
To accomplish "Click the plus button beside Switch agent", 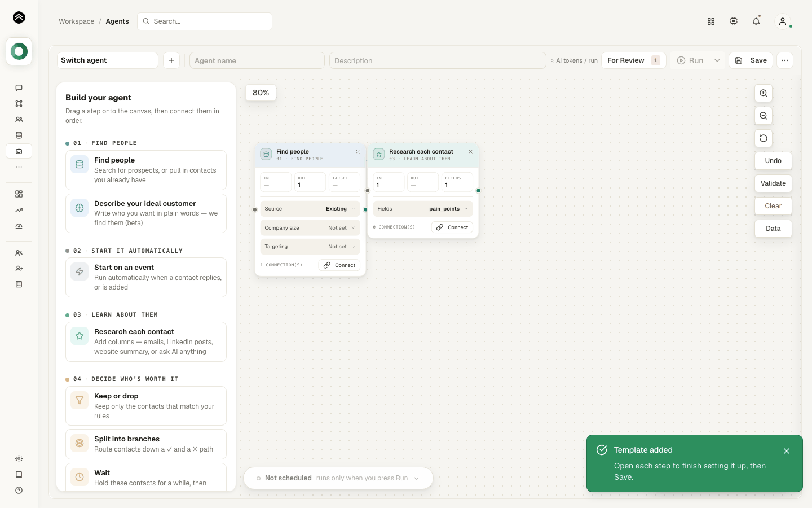I will [171, 60].
